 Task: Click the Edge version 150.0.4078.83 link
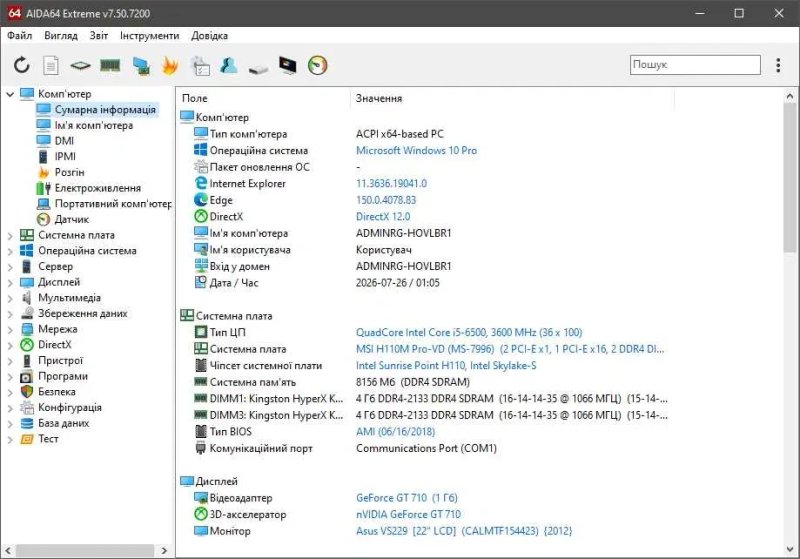click(386, 200)
